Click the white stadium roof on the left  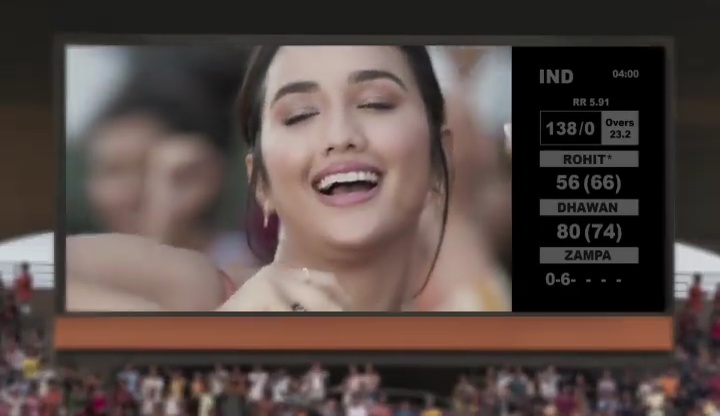pos(25,248)
